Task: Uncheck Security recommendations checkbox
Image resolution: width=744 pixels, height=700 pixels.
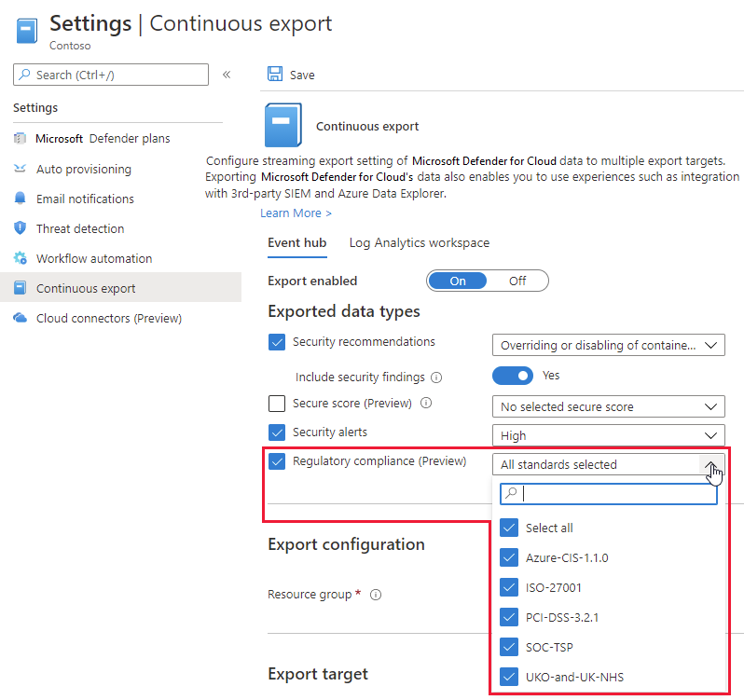Action: coord(277,342)
